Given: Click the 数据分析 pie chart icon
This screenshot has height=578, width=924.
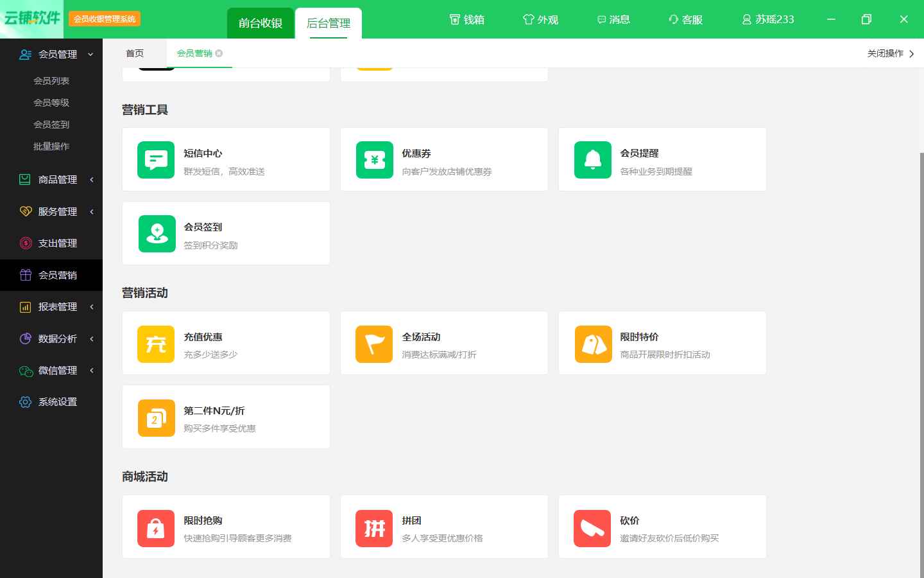Looking at the screenshot, I should 25,338.
